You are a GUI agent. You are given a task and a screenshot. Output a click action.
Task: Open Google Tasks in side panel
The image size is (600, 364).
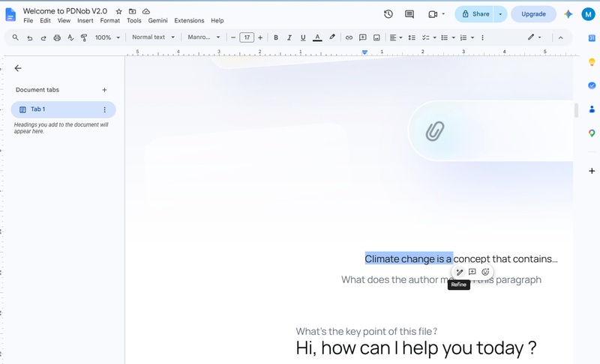(592, 85)
